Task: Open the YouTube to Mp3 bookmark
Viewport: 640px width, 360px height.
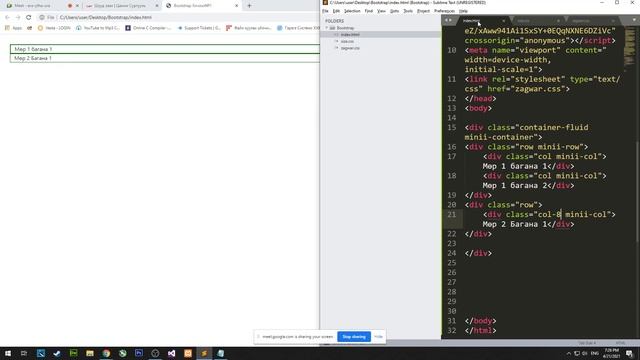Action: coord(98,28)
